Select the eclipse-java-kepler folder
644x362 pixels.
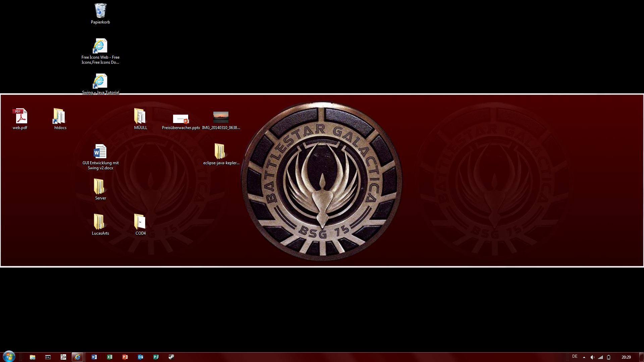click(221, 154)
